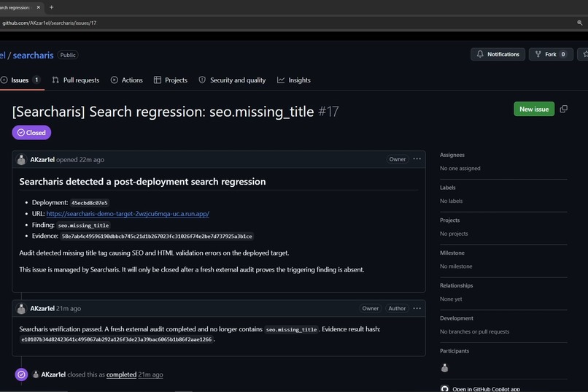The image size is (588, 392).
Task: Click the Issues count badge 1
Action: click(36, 80)
